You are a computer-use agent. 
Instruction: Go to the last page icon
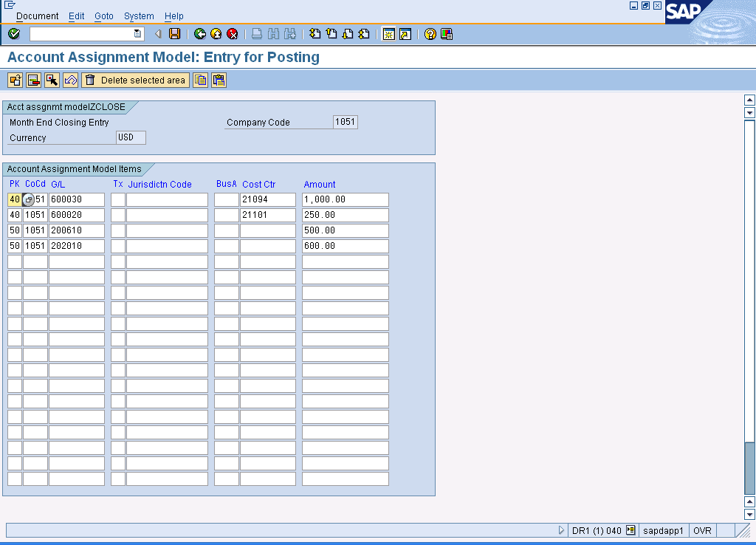click(364, 34)
